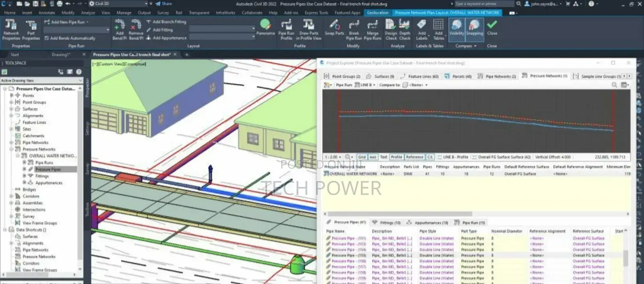
Task: Click the zoom magnifier icon beside the 1:2.00 scale
Action: point(348,157)
